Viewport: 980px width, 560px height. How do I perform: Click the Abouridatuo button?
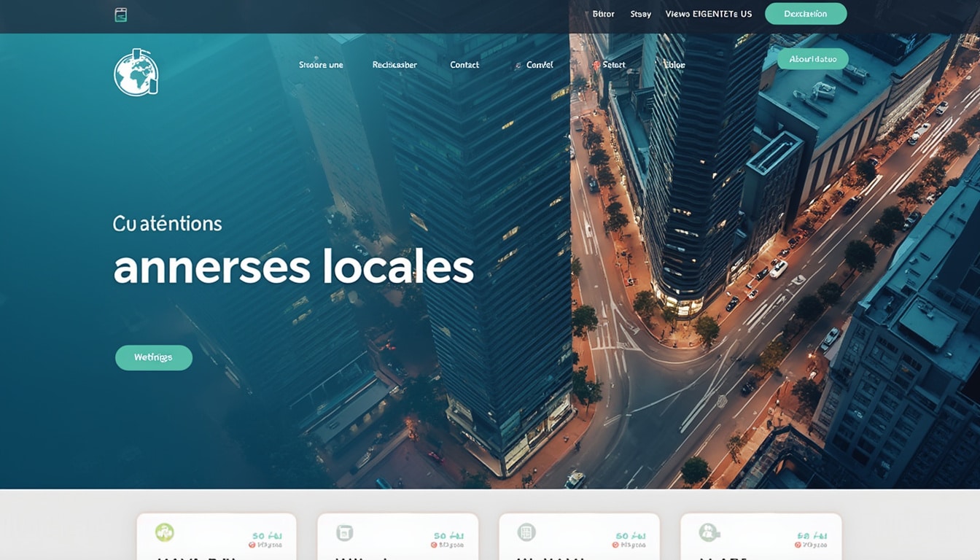coord(813,59)
